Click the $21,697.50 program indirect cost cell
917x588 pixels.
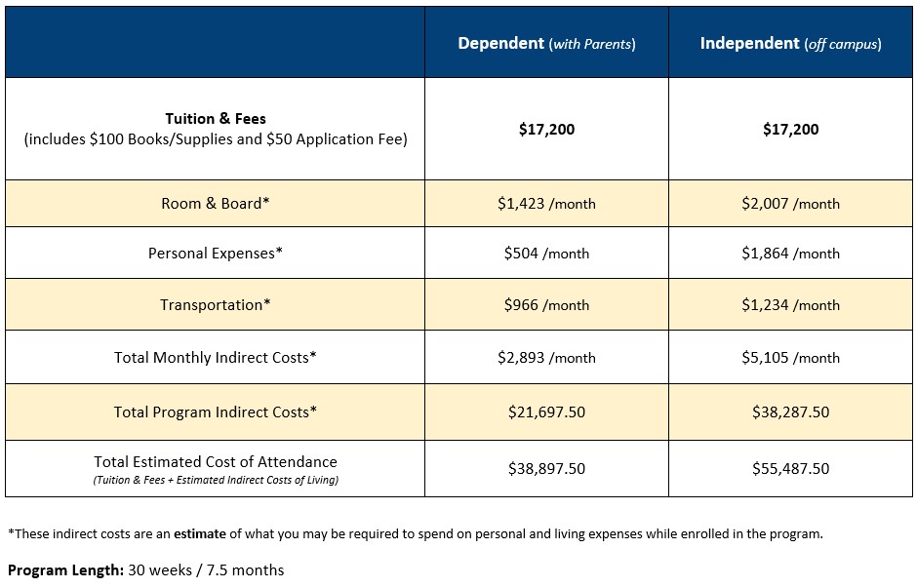[546, 412]
